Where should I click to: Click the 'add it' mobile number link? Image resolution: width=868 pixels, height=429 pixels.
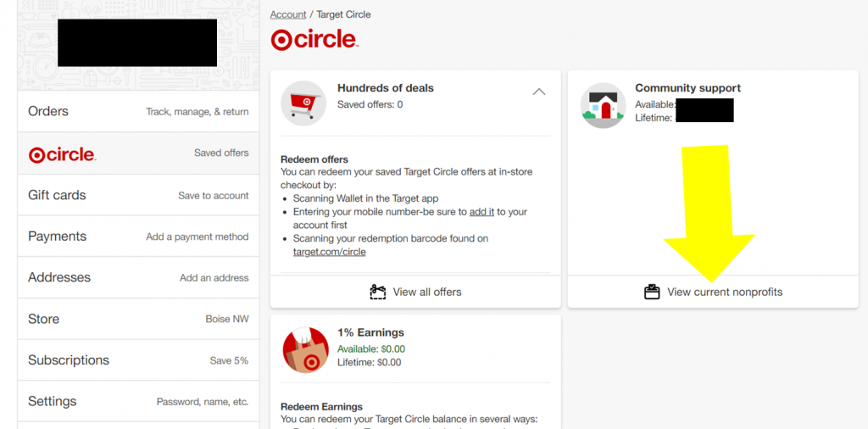(x=481, y=212)
